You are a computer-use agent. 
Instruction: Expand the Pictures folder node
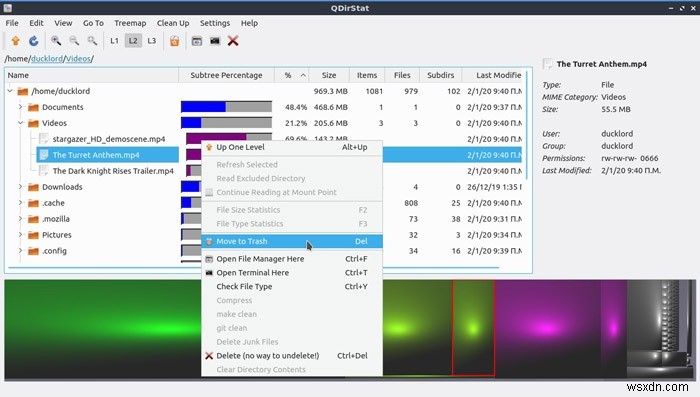[x=21, y=235]
